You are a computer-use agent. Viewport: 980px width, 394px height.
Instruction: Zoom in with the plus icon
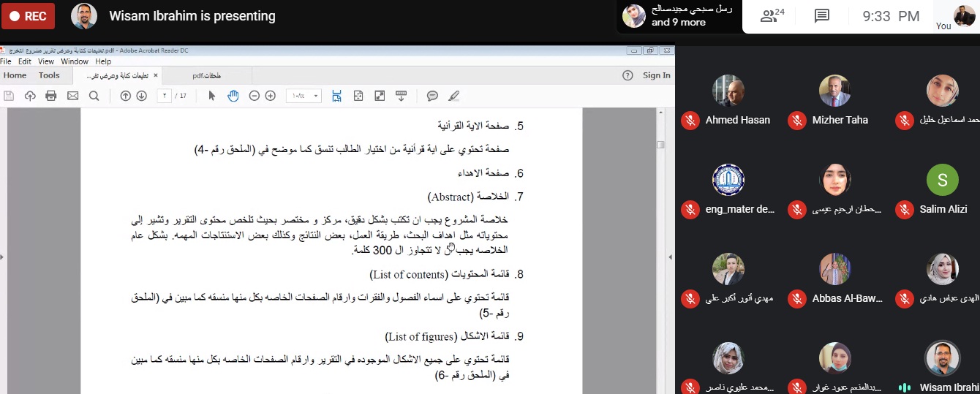click(271, 96)
